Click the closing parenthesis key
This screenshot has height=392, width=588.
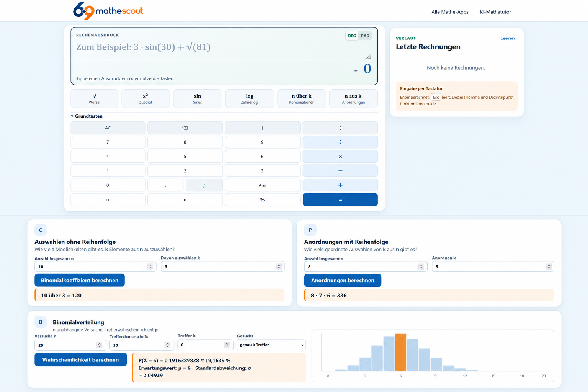pyautogui.click(x=340, y=128)
